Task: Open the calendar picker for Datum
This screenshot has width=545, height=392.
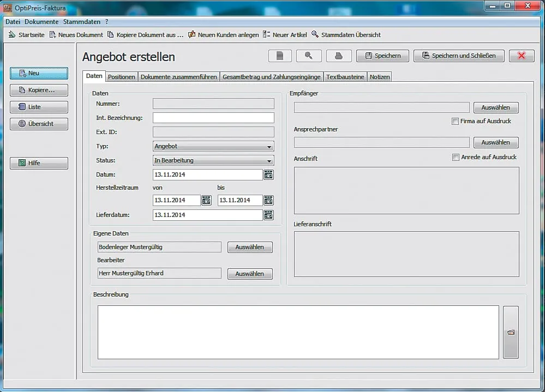Action: 268,175
